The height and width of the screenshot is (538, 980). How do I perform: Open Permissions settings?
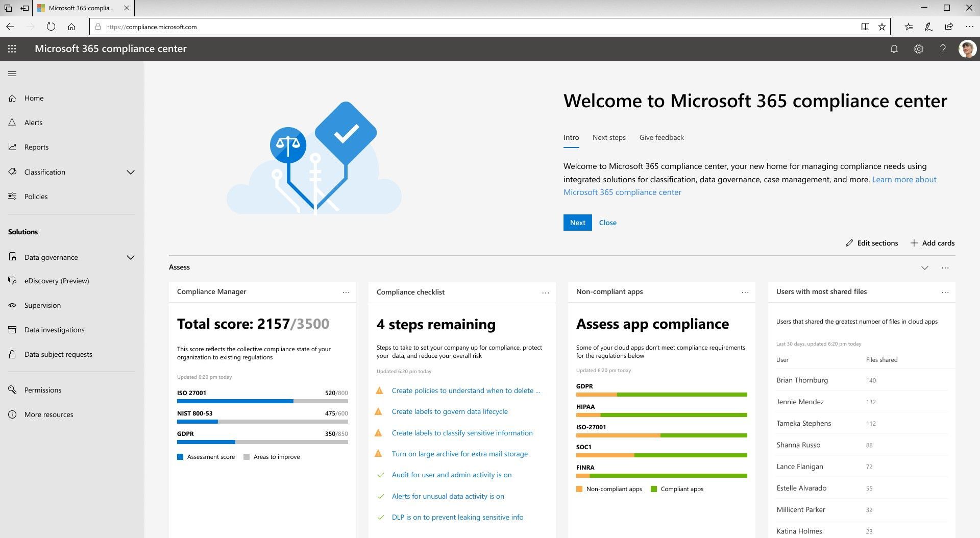[43, 389]
